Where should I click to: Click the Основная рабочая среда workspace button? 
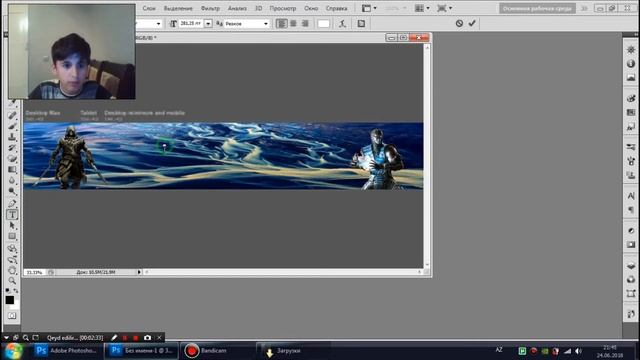pyautogui.click(x=537, y=8)
